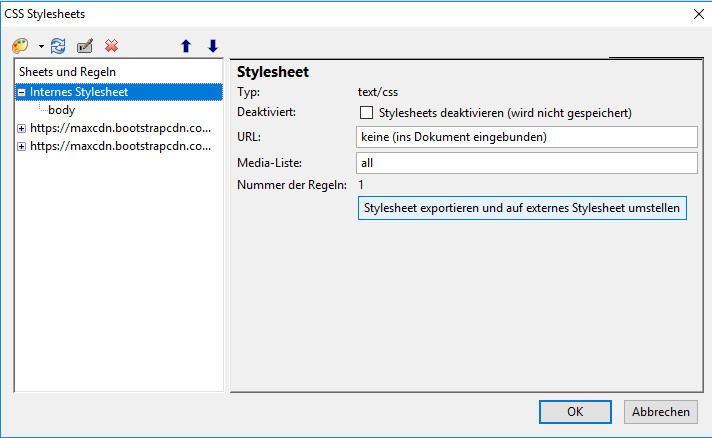
Task: Select the body rule in tree
Action: tap(61, 110)
